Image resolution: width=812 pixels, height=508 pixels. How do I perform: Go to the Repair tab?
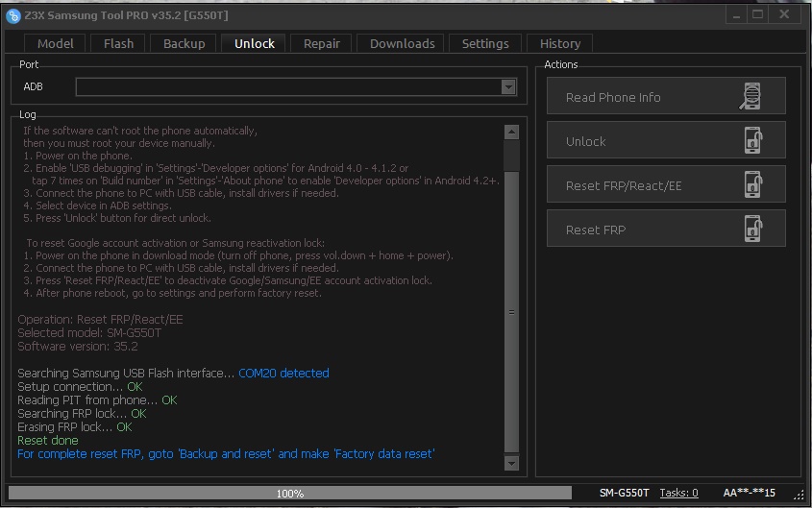click(x=322, y=43)
